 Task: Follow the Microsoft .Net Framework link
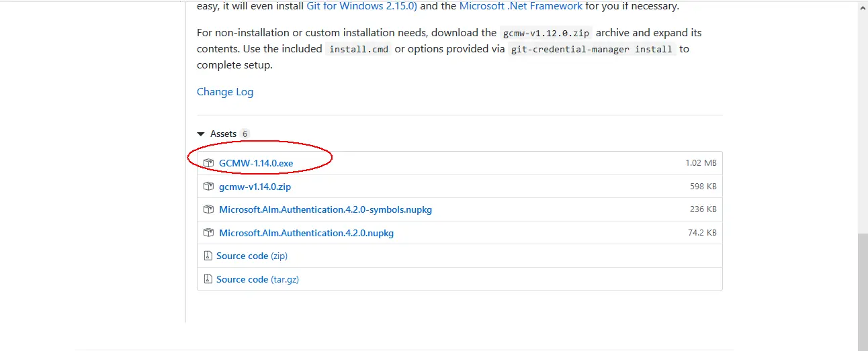(x=521, y=5)
